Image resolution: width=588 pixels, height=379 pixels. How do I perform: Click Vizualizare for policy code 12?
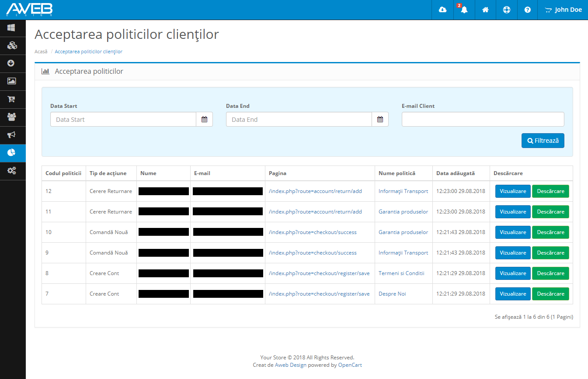pos(513,191)
